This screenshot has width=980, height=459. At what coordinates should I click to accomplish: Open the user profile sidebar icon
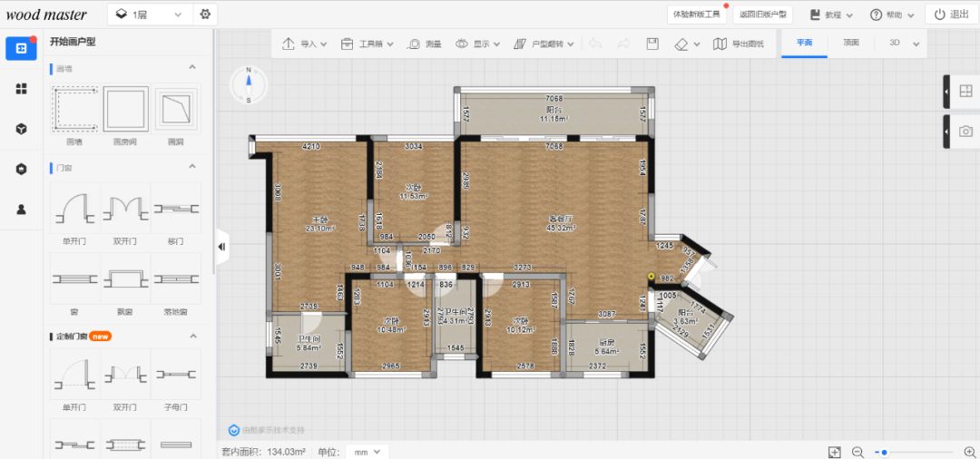pos(21,210)
